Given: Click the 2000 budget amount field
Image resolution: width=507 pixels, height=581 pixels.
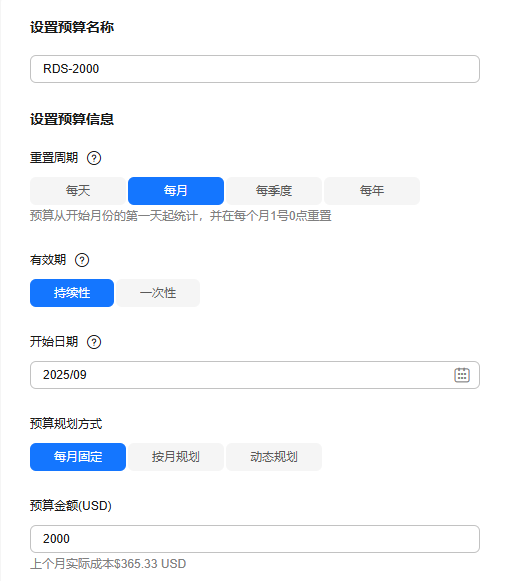Looking at the screenshot, I should click(x=255, y=539).
